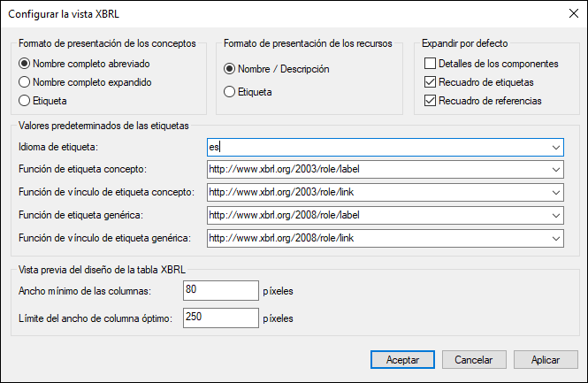Screen dimensions: 588x383
Task: Uncheck Recuadro de referencias
Action: pos(431,101)
